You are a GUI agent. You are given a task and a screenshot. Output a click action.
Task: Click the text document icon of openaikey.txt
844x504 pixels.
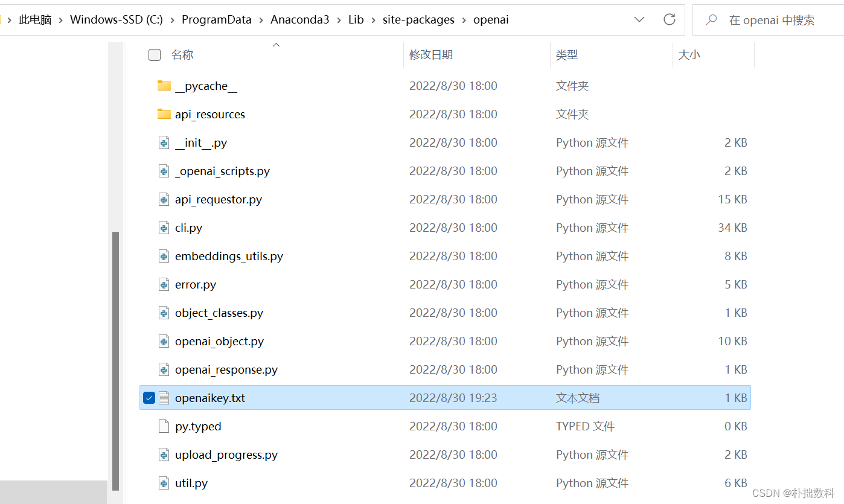click(164, 398)
